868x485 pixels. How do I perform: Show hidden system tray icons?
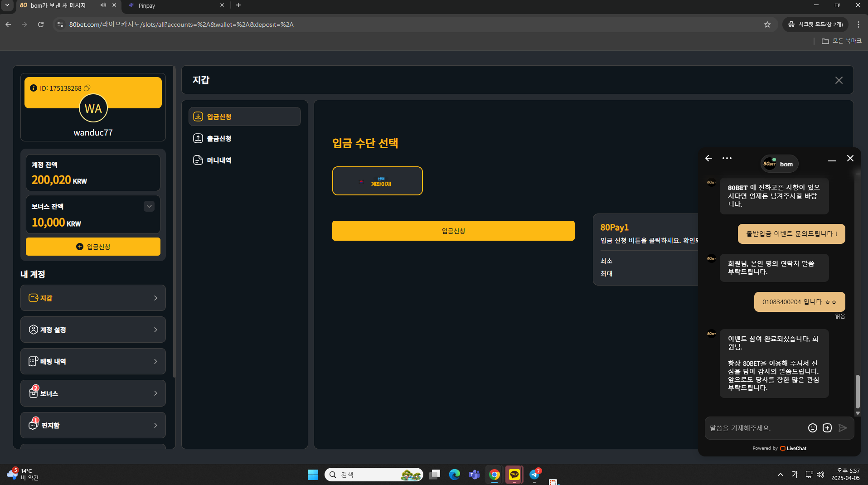click(781, 475)
